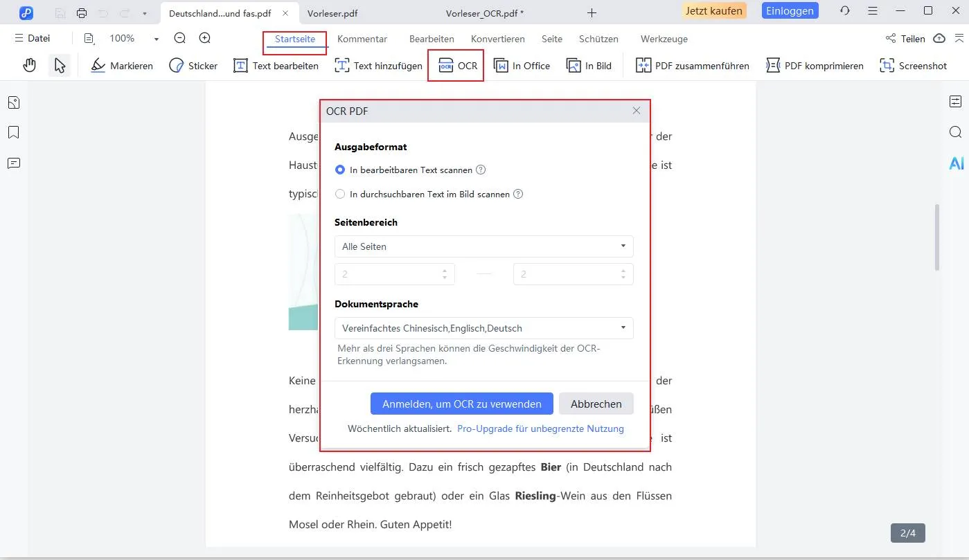Add a new tab with plus
Screen dimensions: 969x560
[x=592, y=12]
